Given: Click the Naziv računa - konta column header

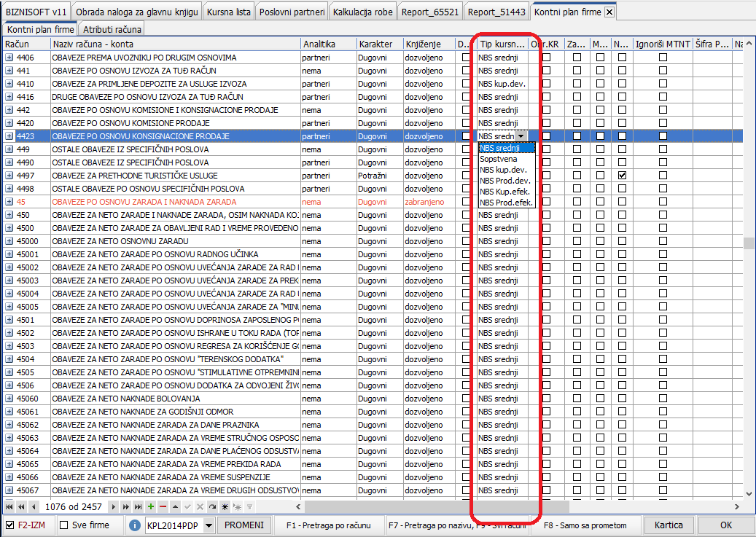Looking at the screenshot, I should point(175,44).
